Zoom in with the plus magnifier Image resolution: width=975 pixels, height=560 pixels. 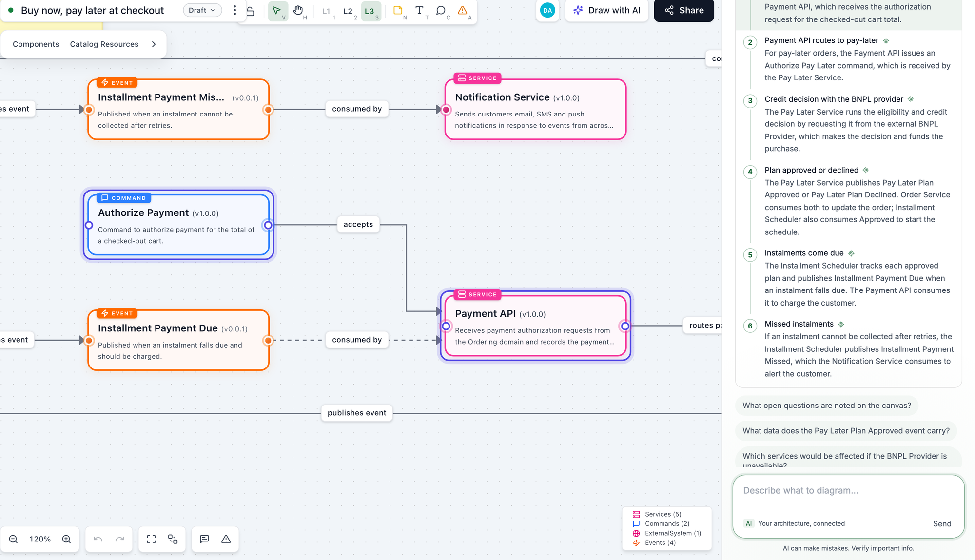(67, 539)
